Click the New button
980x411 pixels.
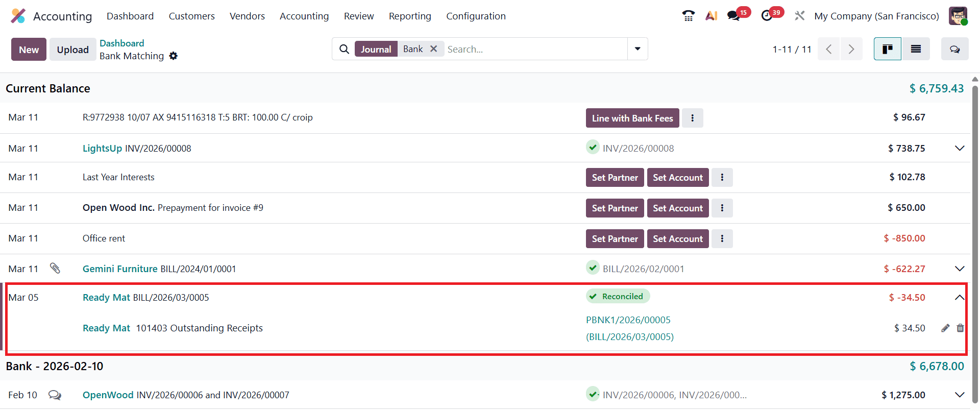[29, 50]
